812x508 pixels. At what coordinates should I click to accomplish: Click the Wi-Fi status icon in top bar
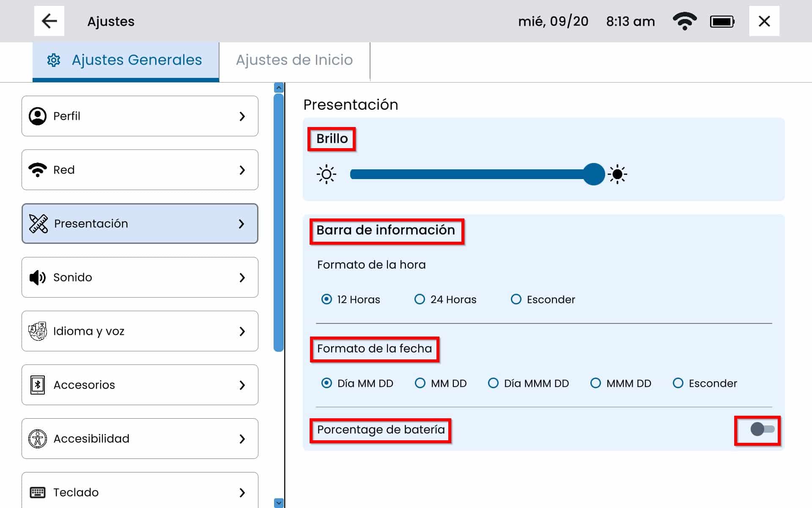[x=684, y=21]
